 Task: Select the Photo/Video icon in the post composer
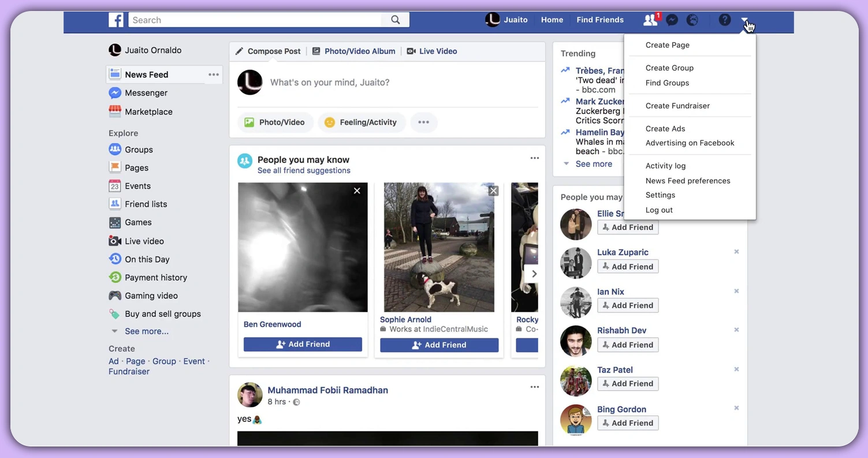pyautogui.click(x=249, y=122)
